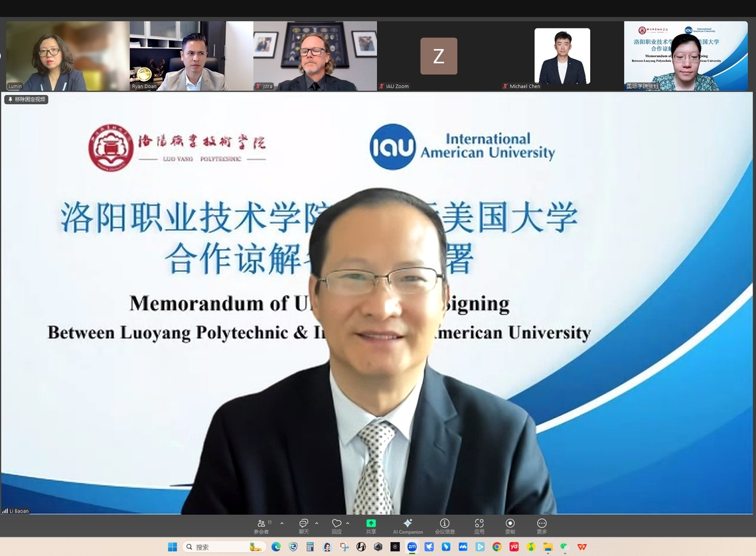Image resolution: width=756 pixels, height=556 pixels.
Task: Open the Windows Start menu
Action: (173, 547)
